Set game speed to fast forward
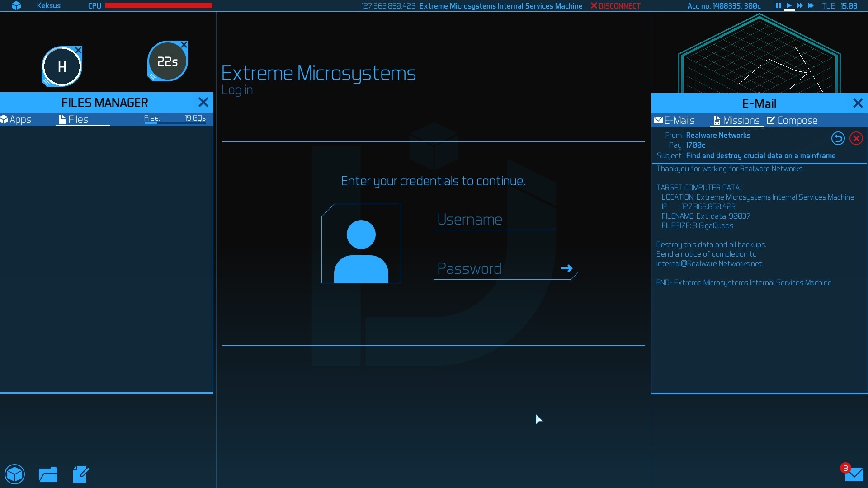868x488 pixels. click(800, 6)
